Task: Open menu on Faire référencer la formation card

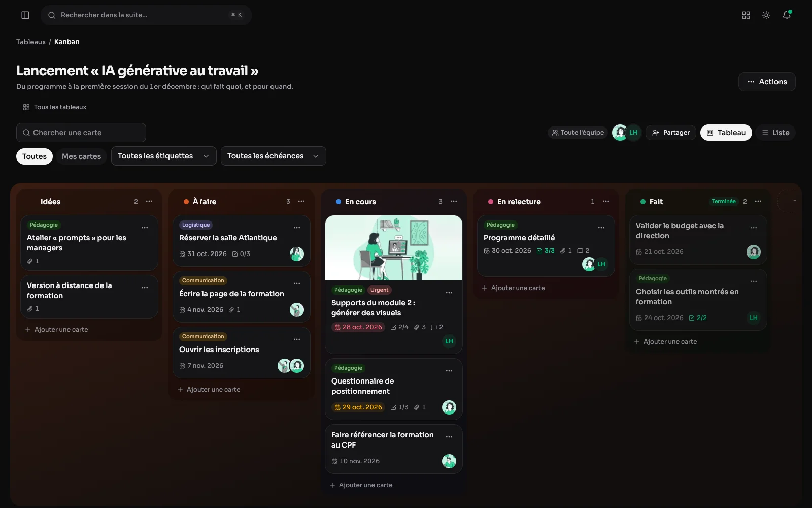Action: click(449, 437)
